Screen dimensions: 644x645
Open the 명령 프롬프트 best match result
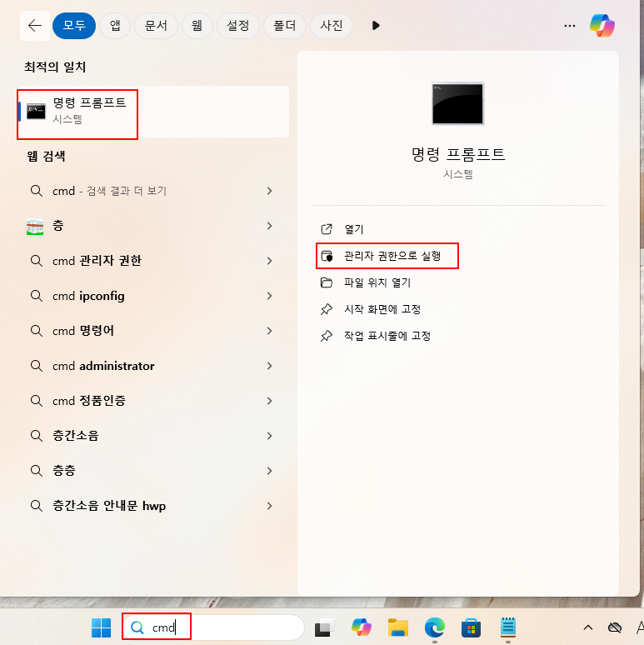154,112
